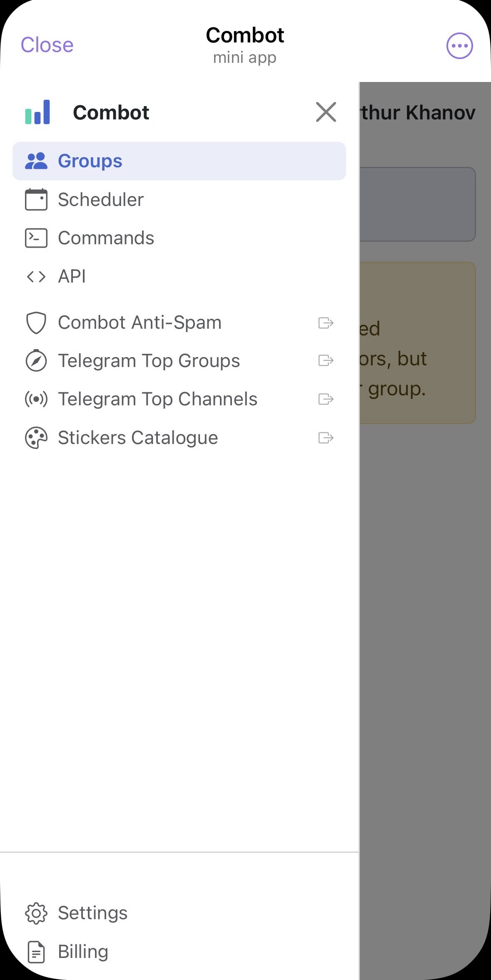The height and width of the screenshot is (980, 491).
Task: Click the Settings gear icon
Action: tap(36, 913)
